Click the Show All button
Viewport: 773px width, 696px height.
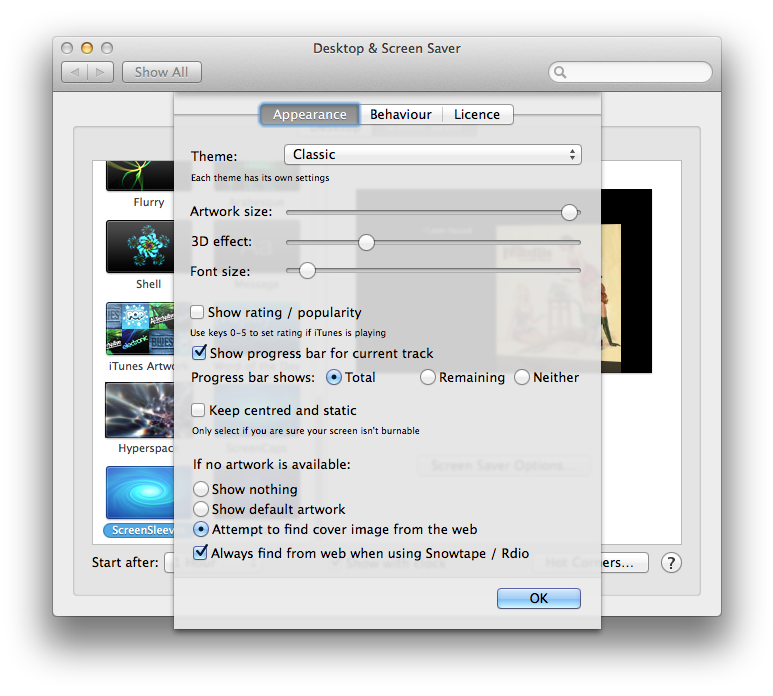tap(162, 72)
